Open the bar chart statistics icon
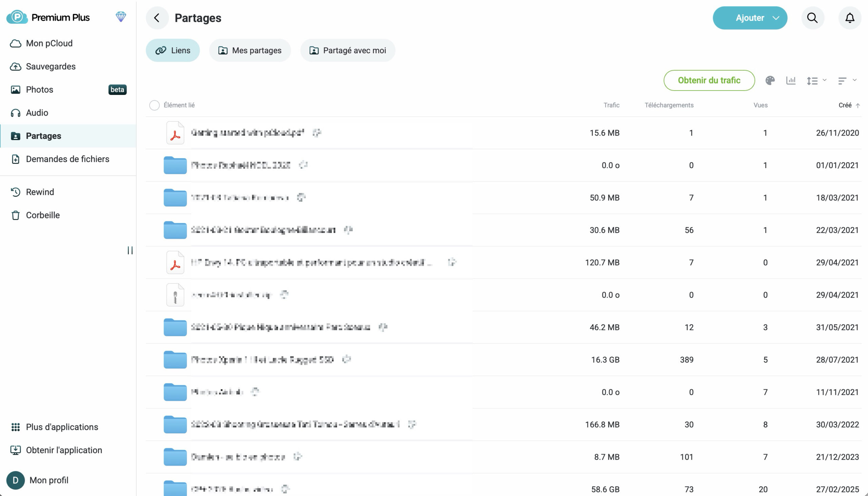Viewport: 868px width, 496px height. click(791, 80)
